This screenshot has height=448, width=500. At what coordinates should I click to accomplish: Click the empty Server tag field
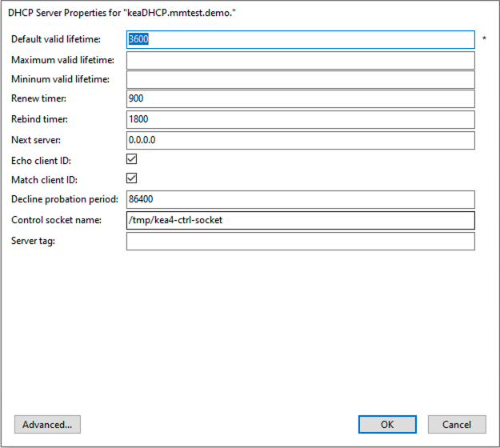pos(300,241)
